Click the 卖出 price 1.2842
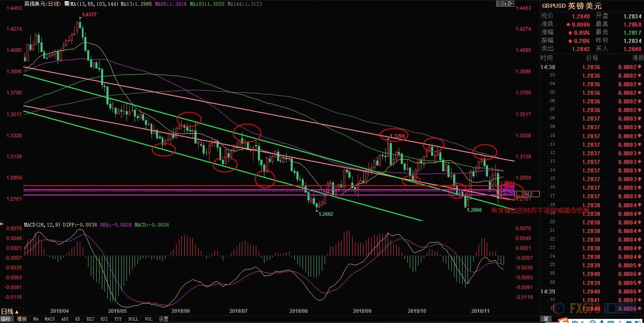This screenshot has height=323, width=644. point(581,49)
